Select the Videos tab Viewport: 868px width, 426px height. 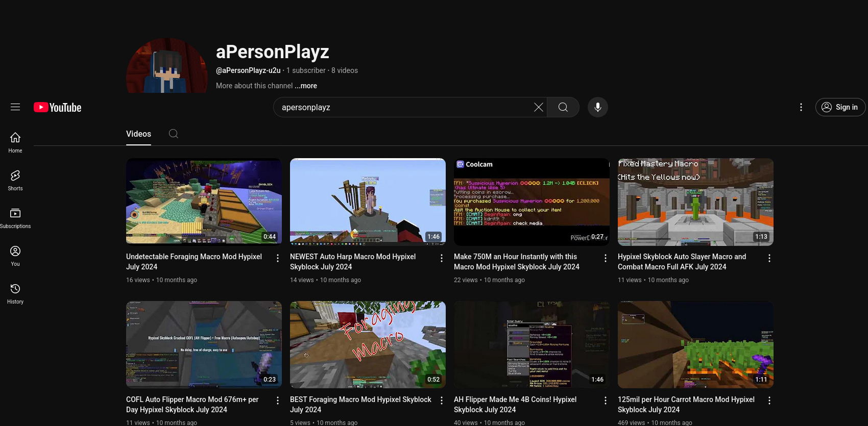point(138,134)
